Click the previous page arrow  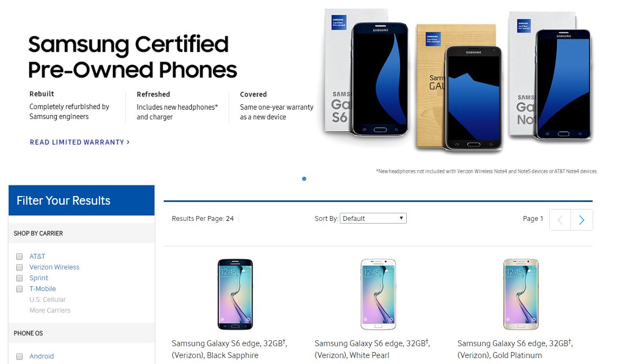coord(560,220)
